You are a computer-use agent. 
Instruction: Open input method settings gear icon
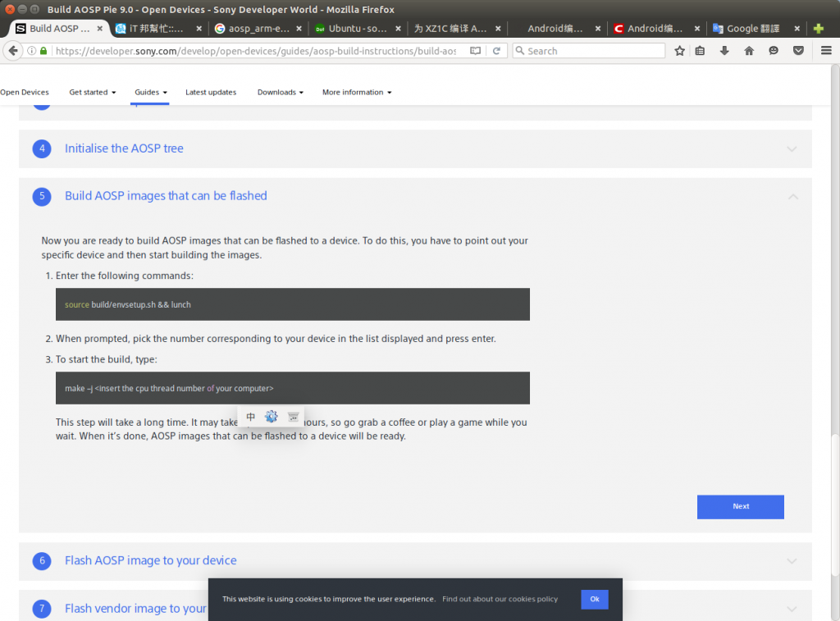point(272,417)
